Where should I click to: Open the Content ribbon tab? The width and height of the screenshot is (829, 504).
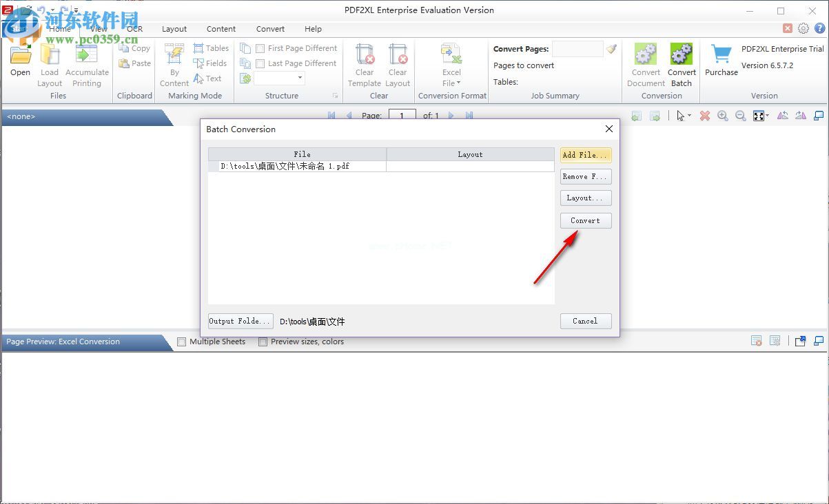pyautogui.click(x=221, y=29)
